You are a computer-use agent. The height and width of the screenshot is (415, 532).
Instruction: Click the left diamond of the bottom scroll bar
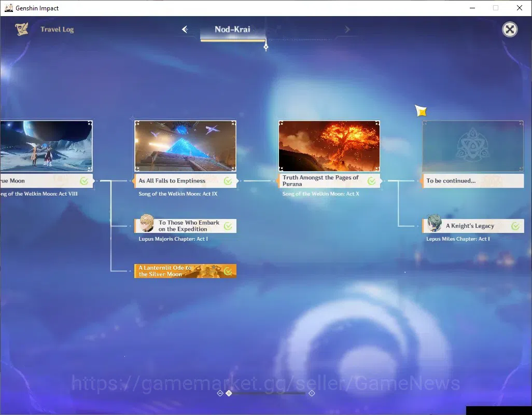[220, 393]
